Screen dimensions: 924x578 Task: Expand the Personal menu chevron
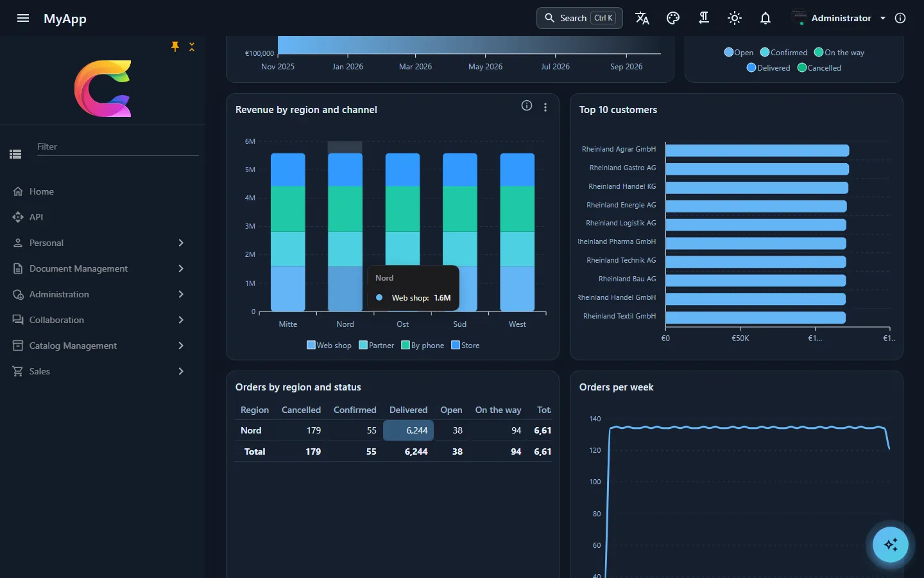coord(181,243)
